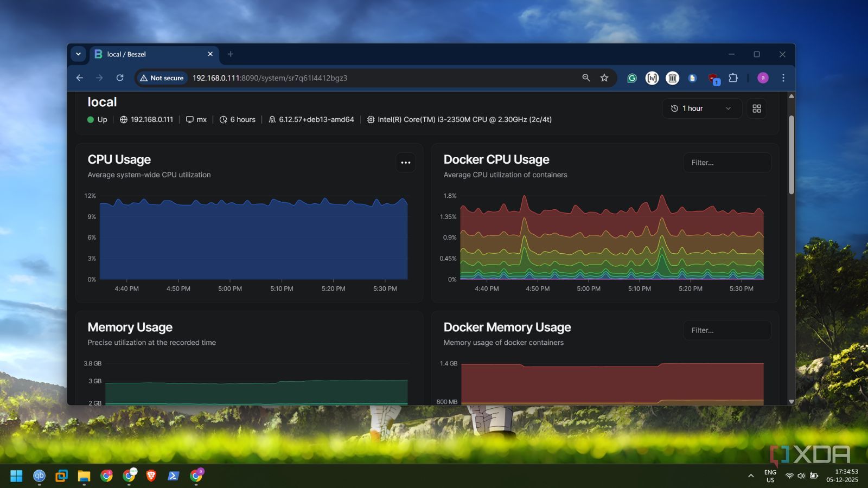Image resolution: width=868 pixels, height=488 pixels.
Task: Open the Windows Start menu
Action: (16, 476)
